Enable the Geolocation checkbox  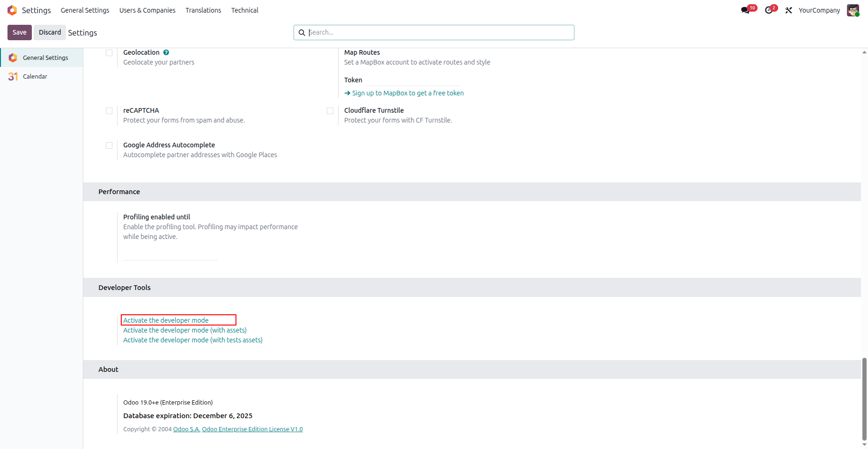point(109,53)
